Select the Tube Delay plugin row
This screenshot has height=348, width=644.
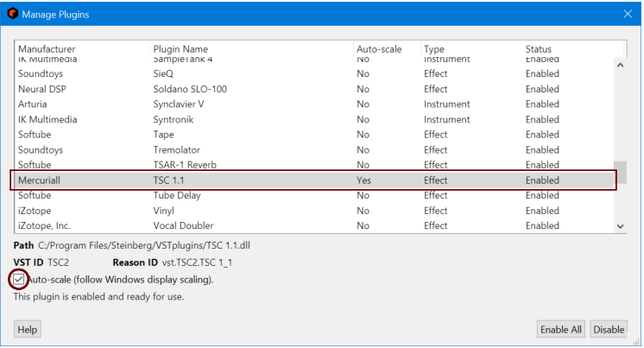tap(314, 195)
